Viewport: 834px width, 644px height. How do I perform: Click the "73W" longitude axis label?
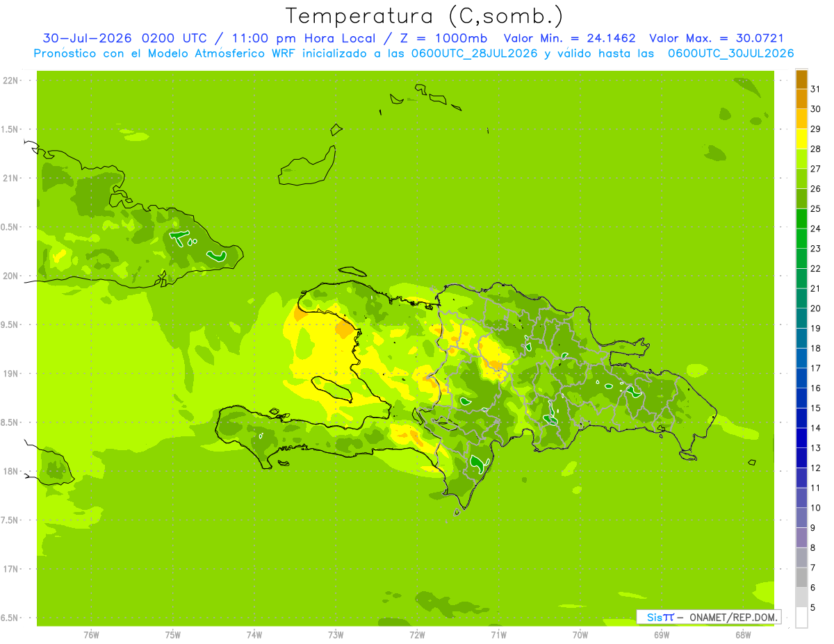(336, 635)
